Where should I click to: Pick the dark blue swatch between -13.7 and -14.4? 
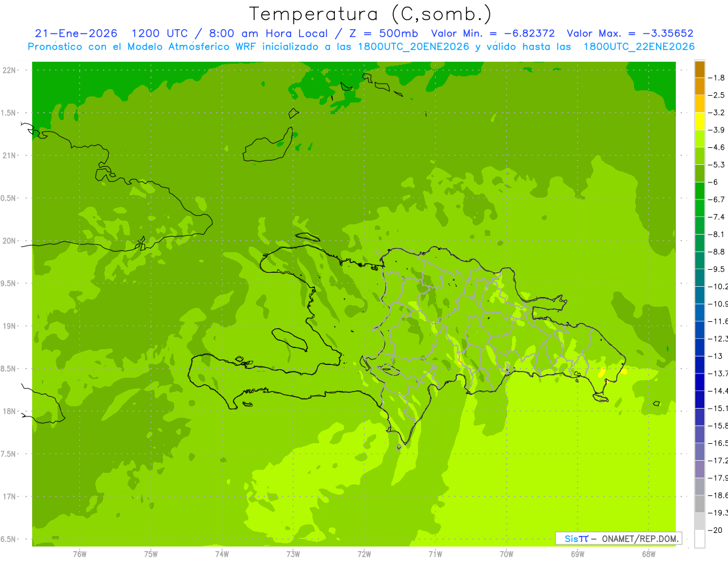(x=699, y=382)
